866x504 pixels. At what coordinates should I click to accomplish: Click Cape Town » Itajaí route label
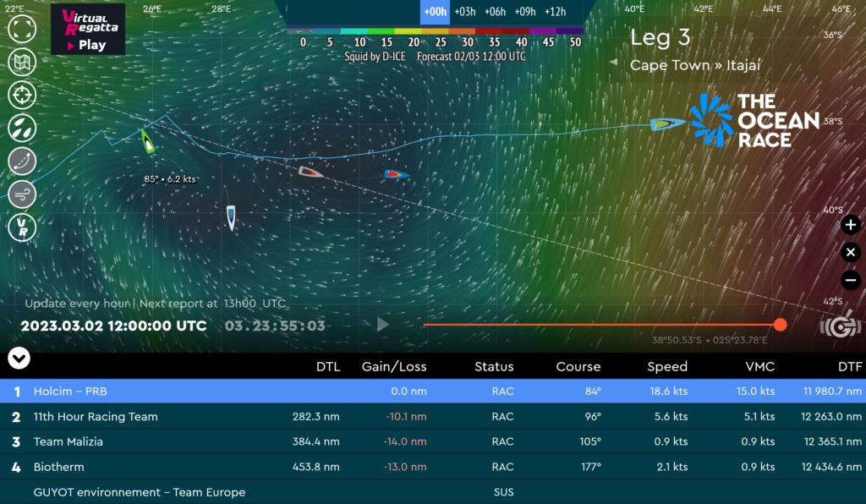[695, 65]
